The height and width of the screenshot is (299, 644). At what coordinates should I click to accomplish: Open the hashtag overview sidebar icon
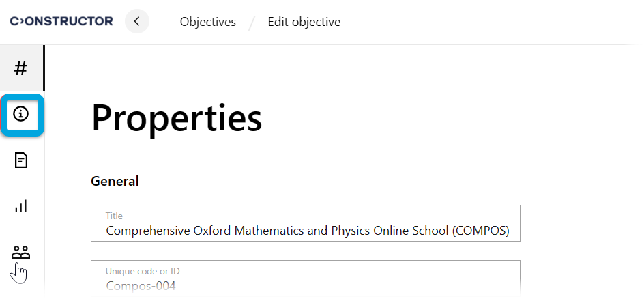[x=21, y=68]
